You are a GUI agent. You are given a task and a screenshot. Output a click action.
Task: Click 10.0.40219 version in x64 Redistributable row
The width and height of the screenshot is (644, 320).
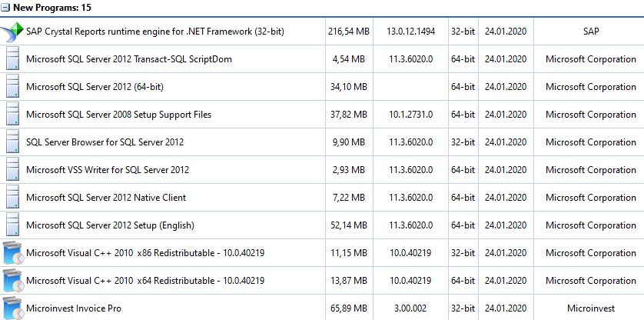[410, 281]
